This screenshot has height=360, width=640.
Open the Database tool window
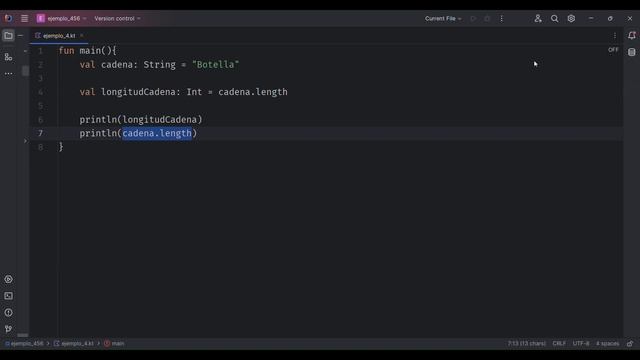(x=631, y=52)
